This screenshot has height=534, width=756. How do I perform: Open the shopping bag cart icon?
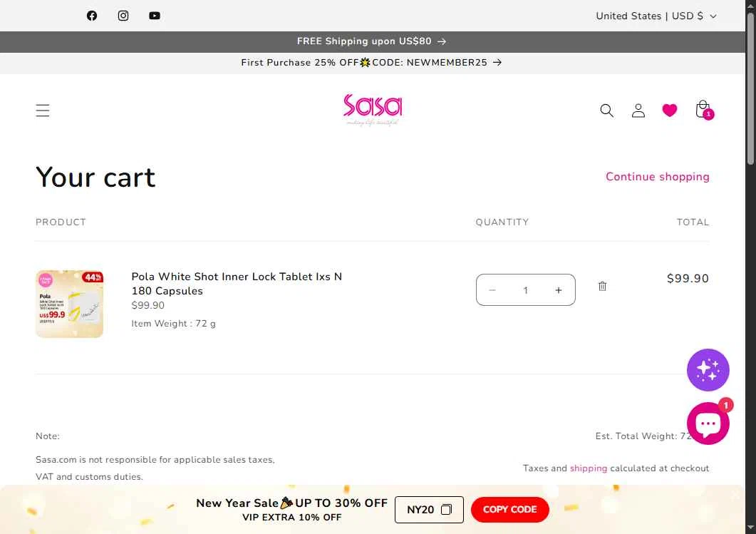(x=703, y=110)
